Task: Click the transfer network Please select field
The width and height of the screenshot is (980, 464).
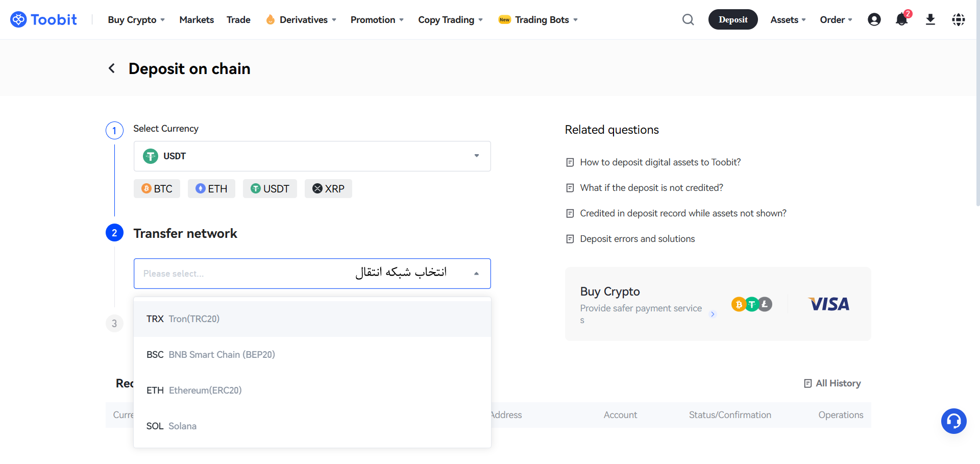Action: (x=312, y=274)
